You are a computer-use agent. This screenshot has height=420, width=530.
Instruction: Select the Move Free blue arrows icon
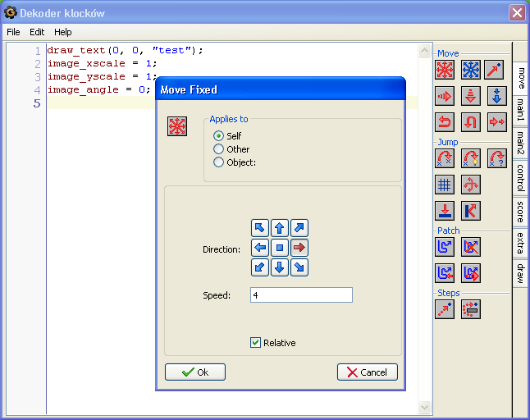pyautogui.click(x=471, y=71)
